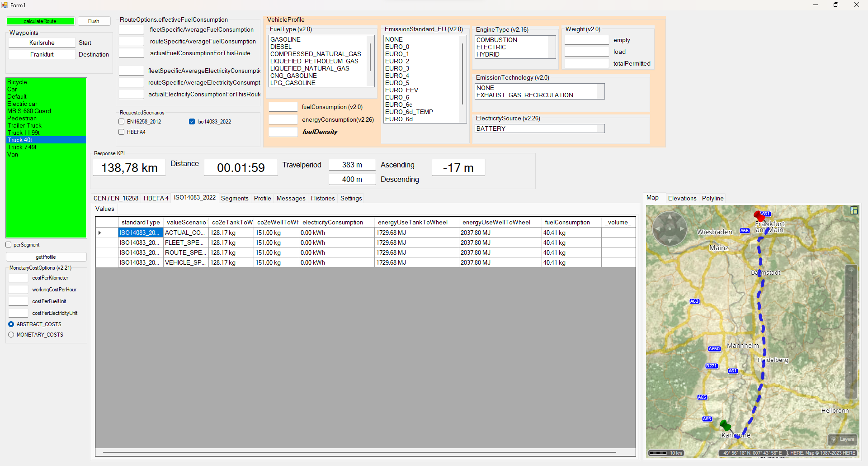Switch to the Segments tab

tap(234, 198)
